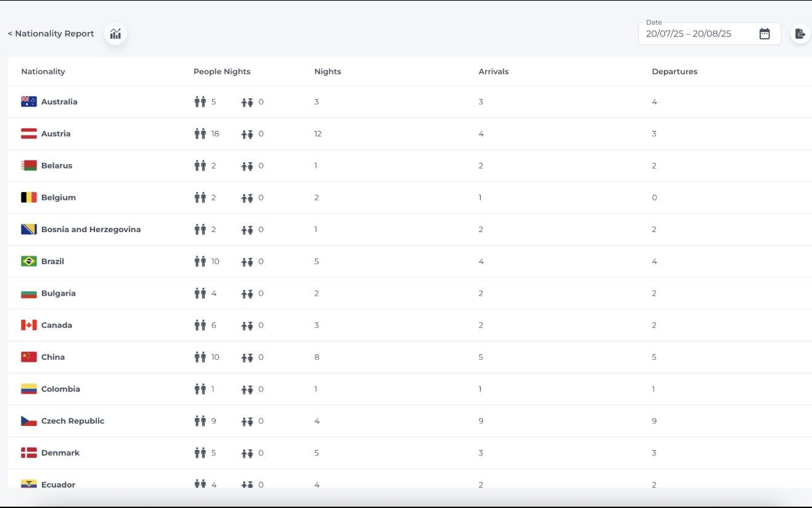Sort by People Nights column header
The height and width of the screenshot is (508, 812).
pos(222,72)
